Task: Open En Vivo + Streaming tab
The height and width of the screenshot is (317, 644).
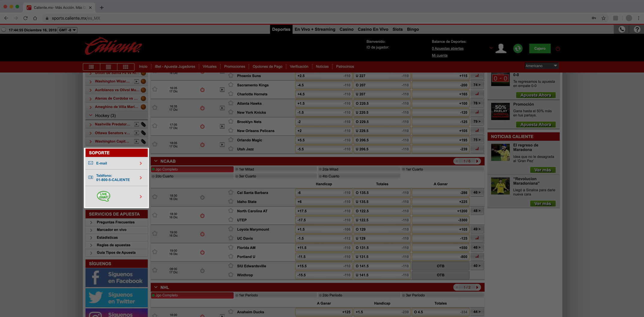Action: (x=315, y=29)
